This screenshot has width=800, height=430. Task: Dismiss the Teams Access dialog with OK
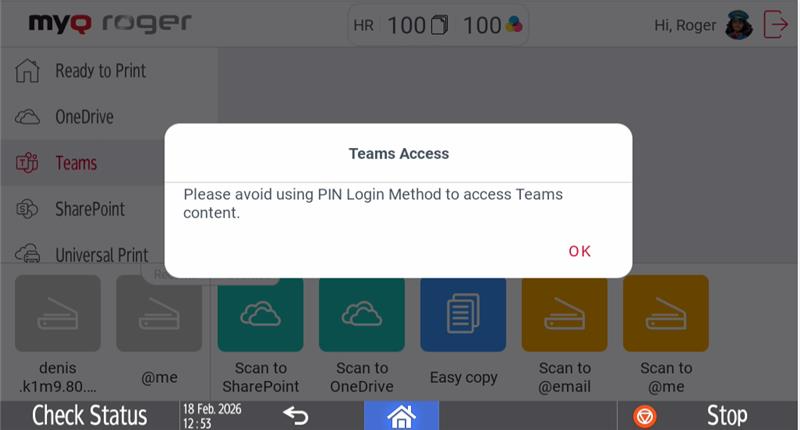[x=580, y=251]
